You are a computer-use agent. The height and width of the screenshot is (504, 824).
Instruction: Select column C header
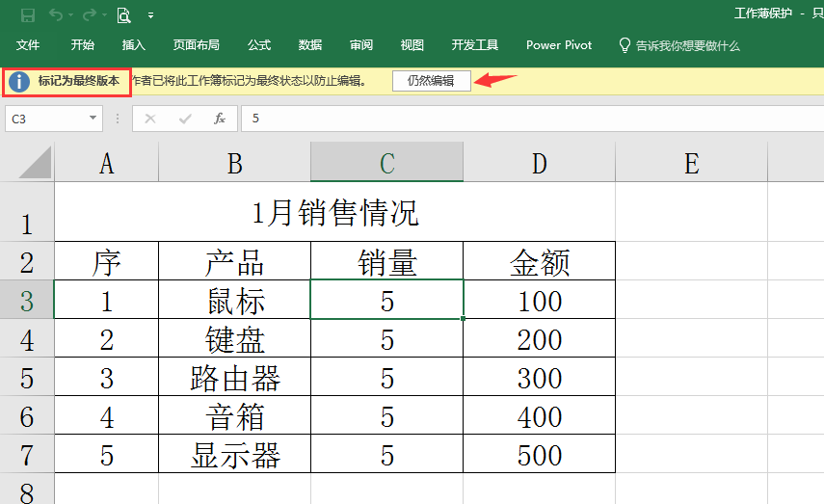tap(386, 163)
